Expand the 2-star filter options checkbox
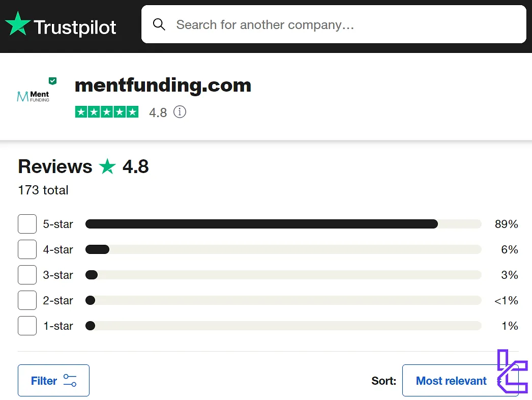The image size is (532, 400). point(27,300)
